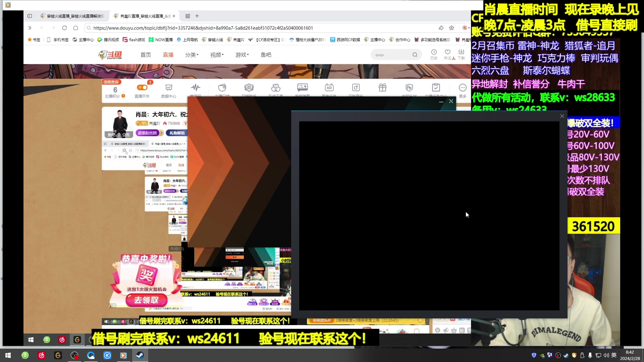Toggle the browser sidebar panel icon
The width and height of the screenshot is (644, 362).
click(x=30, y=16)
